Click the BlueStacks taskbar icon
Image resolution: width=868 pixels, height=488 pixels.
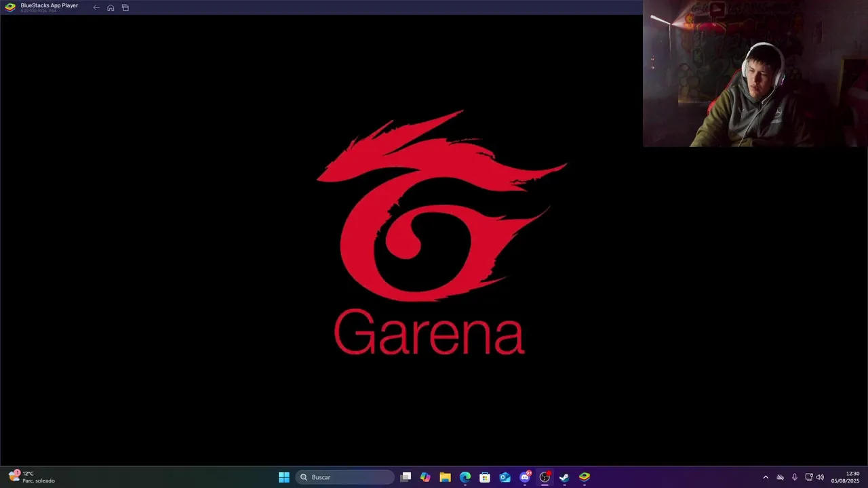coord(585,477)
